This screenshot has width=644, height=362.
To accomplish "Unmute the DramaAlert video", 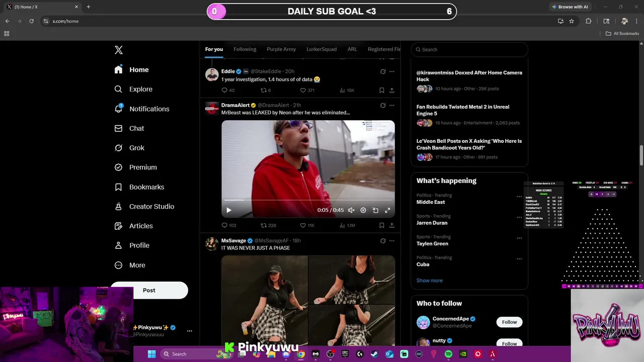I will tap(351, 210).
